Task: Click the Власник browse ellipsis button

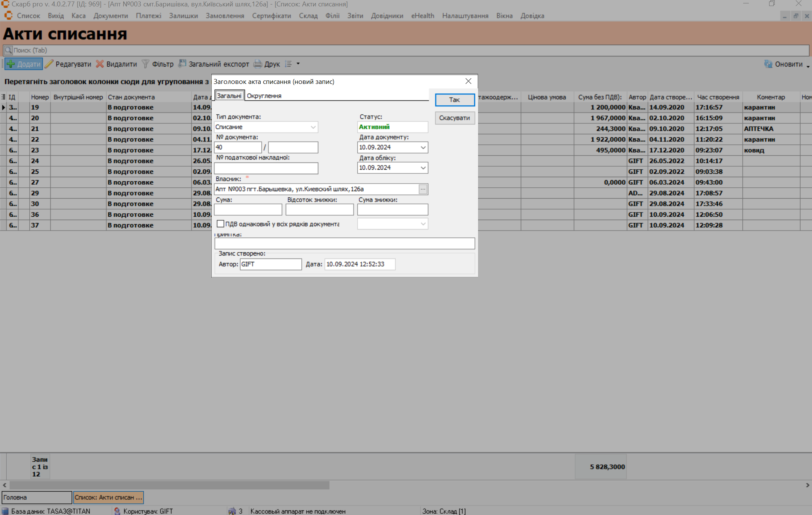Action: pyautogui.click(x=423, y=189)
